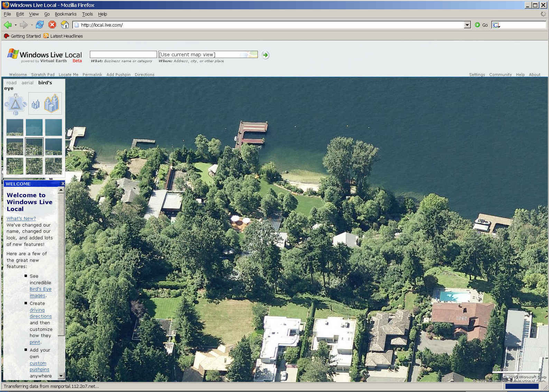Image resolution: width=549 pixels, height=392 pixels.
Task: Open the address bar history dropdown
Action: 467,25
